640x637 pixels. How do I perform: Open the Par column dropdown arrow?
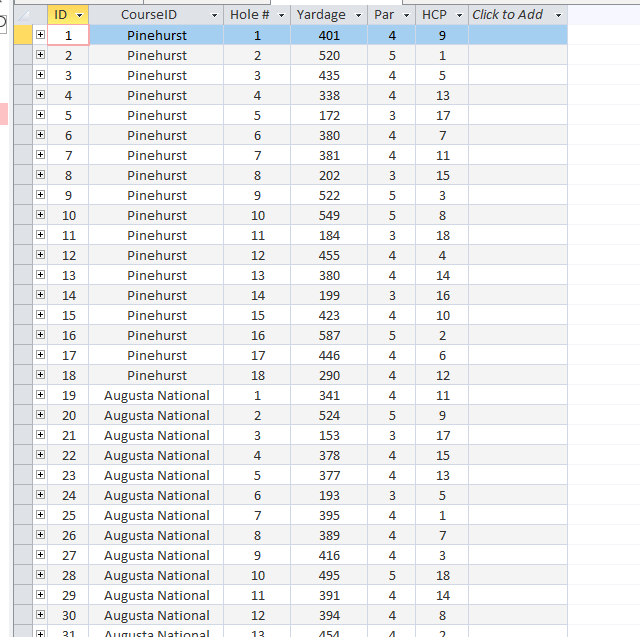[x=407, y=16]
